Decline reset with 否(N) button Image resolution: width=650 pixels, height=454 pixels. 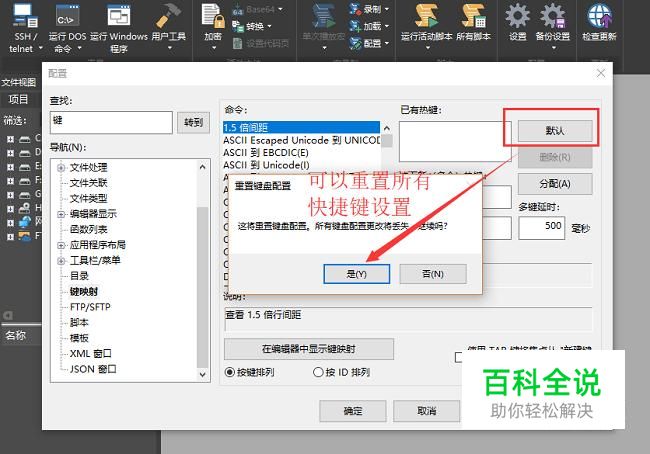point(433,274)
